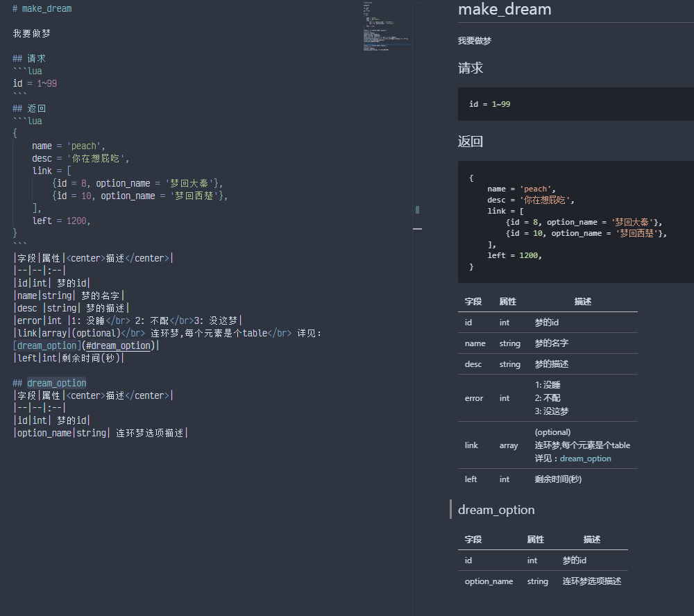Select the 'make_dream' title in the preview
This screenshot has height=616, width=694.
click(x=505, y=9)
